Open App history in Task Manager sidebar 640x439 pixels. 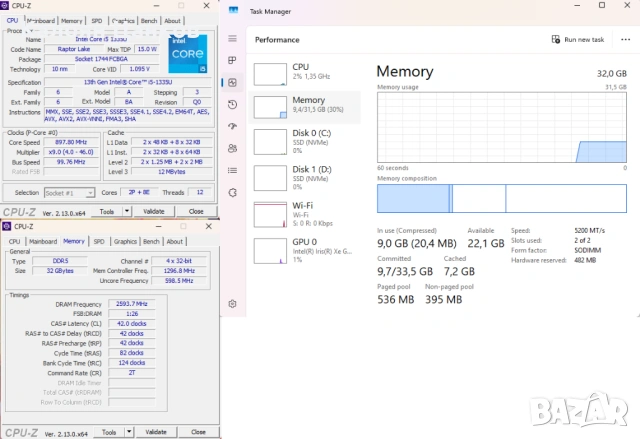232,104
